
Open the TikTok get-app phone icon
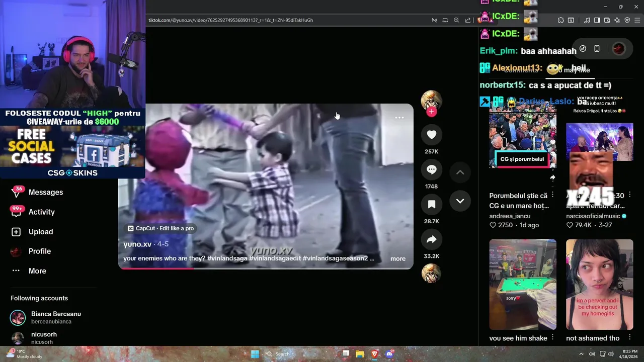point(597,49)
